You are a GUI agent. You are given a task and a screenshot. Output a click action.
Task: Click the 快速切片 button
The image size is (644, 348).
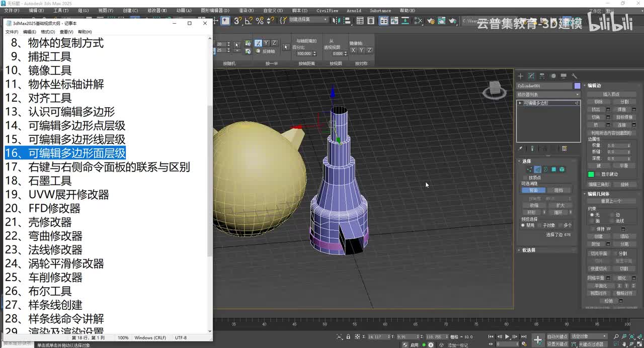[598, 269]
